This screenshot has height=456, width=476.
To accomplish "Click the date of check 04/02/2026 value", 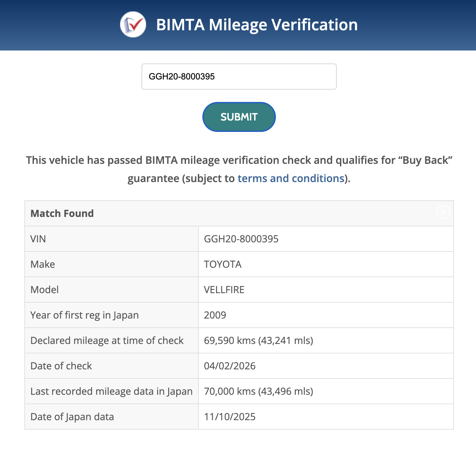I will tap(229, 366).
